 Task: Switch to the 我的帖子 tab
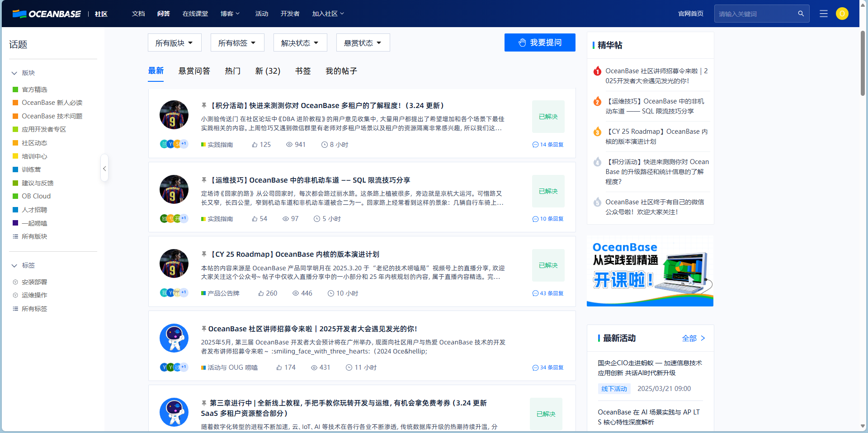[x=341, y=71]
